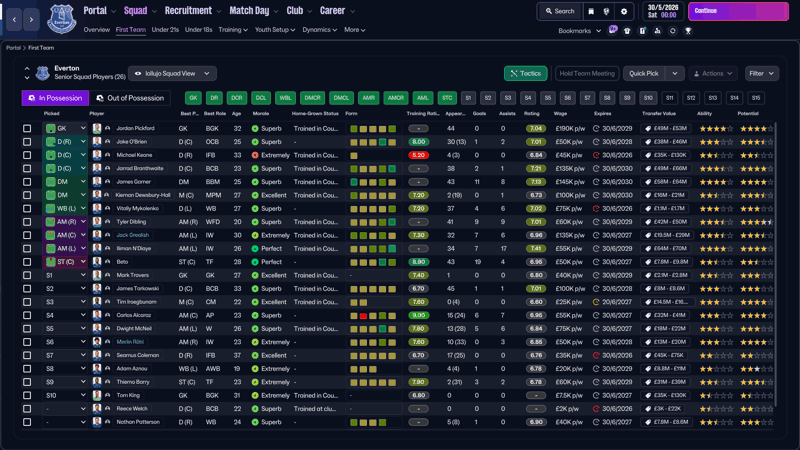
Task: Go back with the left navigation arrow
Action: 14,19
